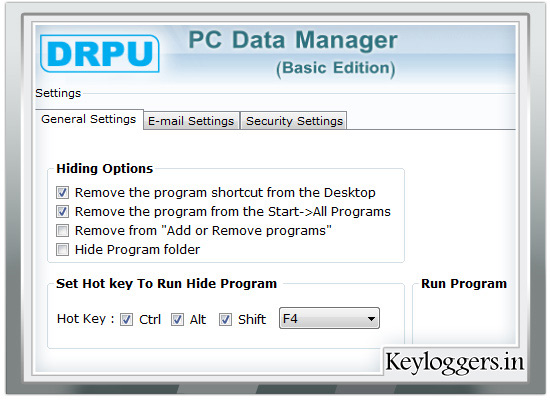This screenshot has height=400, width=550.
Task: Enable the Hide Program folder checkbox
Action: point(62,249)
